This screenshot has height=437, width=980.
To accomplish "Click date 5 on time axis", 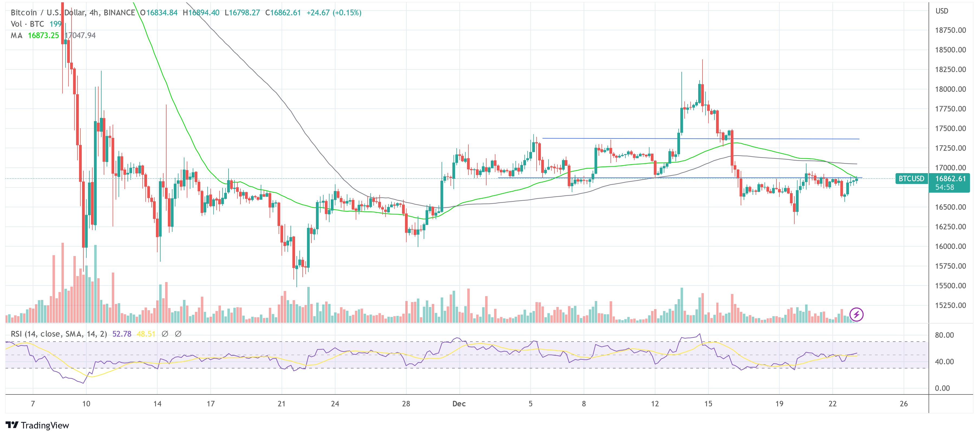I will point(530,404).
